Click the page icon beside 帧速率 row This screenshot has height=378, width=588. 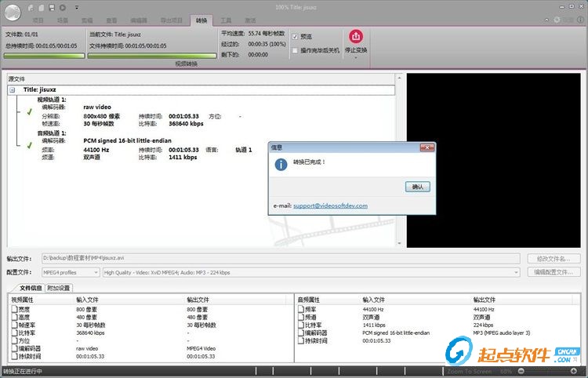14,325
